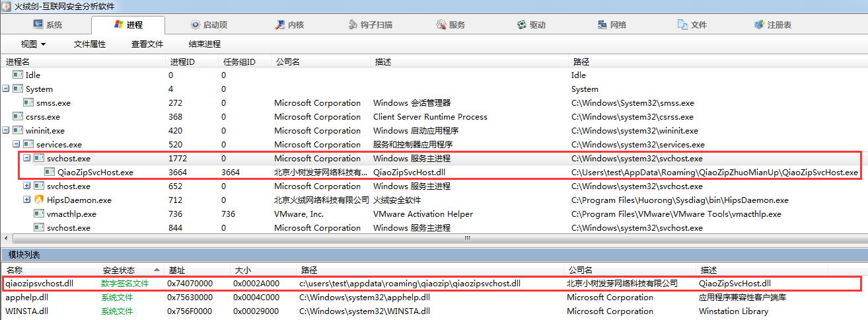The height and width of the screenshot is (320, 868).
Task: Switch to the 注册表 tab
Action: [x=773, y=25]
